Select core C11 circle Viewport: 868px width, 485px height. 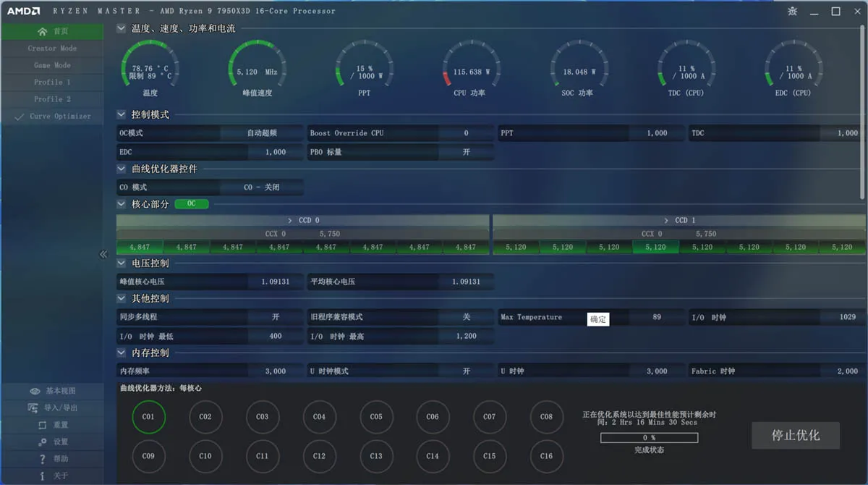click(262, 456)
